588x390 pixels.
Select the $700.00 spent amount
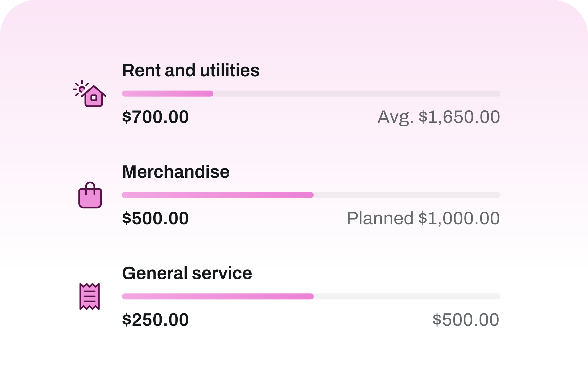(155, 117)
